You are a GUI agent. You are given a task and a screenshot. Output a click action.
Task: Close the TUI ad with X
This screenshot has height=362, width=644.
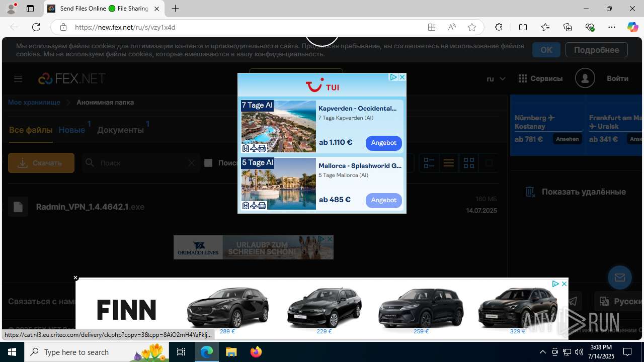point(402,77)
